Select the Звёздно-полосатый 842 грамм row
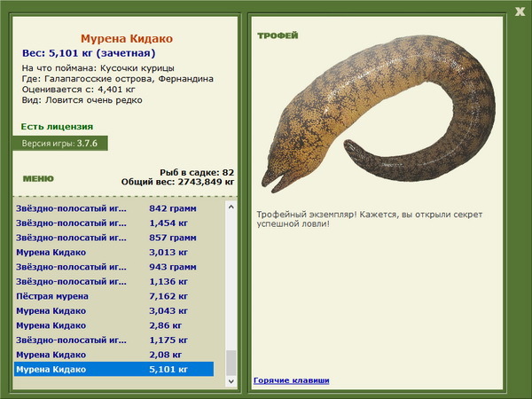 click(x=114, y=208)
